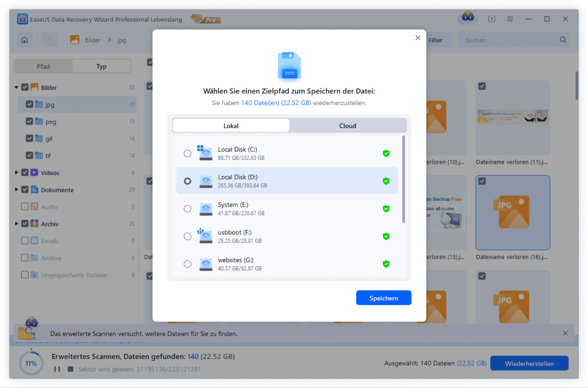Pause the advanced scan

coord(57,369)
